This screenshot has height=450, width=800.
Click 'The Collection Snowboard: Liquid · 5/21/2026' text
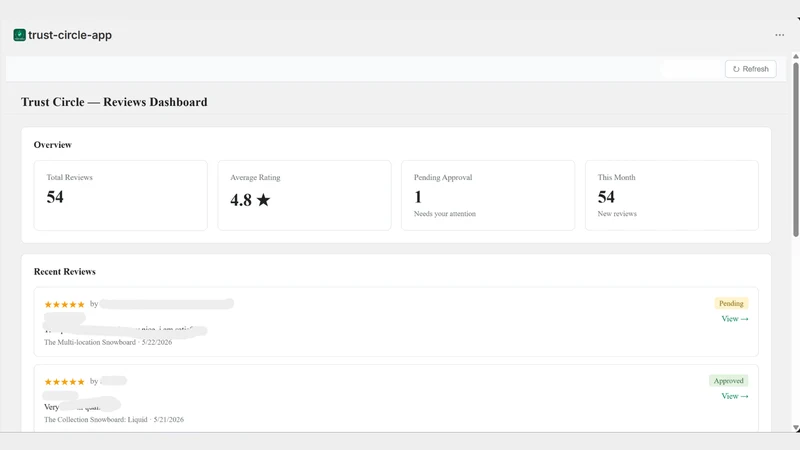pyautogui.click(x=114, y=420)
